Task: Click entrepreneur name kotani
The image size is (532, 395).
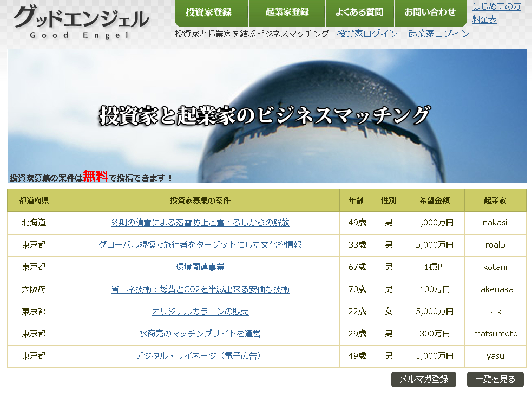Action: [495, 267]
